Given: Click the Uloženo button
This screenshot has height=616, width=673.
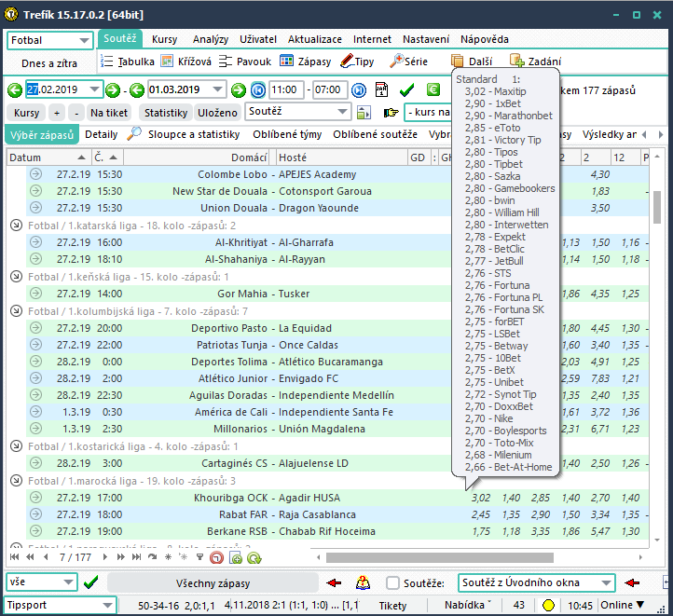Looking at the screenshot, I should 217,113.
